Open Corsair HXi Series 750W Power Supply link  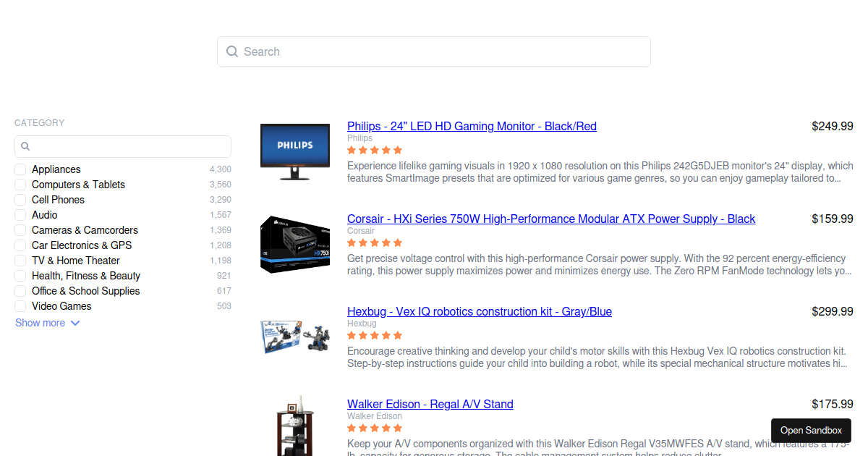point(550,219)
